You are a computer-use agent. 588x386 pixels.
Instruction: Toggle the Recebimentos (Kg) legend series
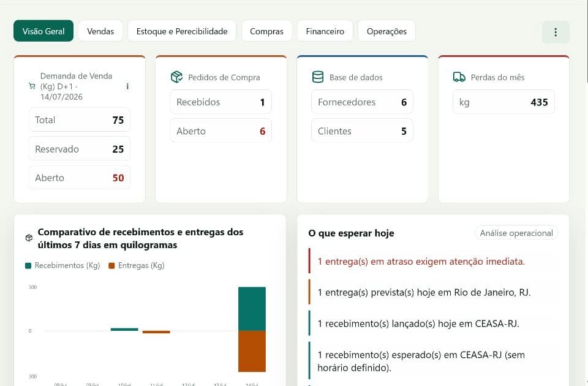click(x=62, y=265)
